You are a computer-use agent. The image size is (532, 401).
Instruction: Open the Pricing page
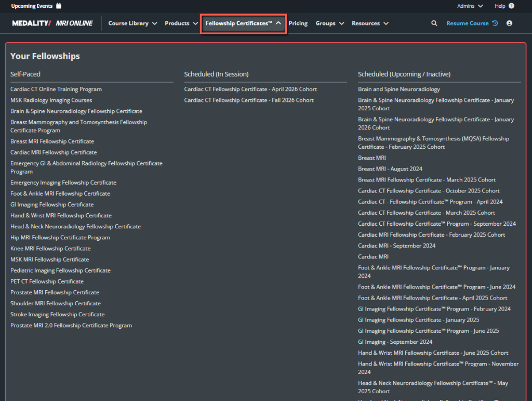coord(298,23)
